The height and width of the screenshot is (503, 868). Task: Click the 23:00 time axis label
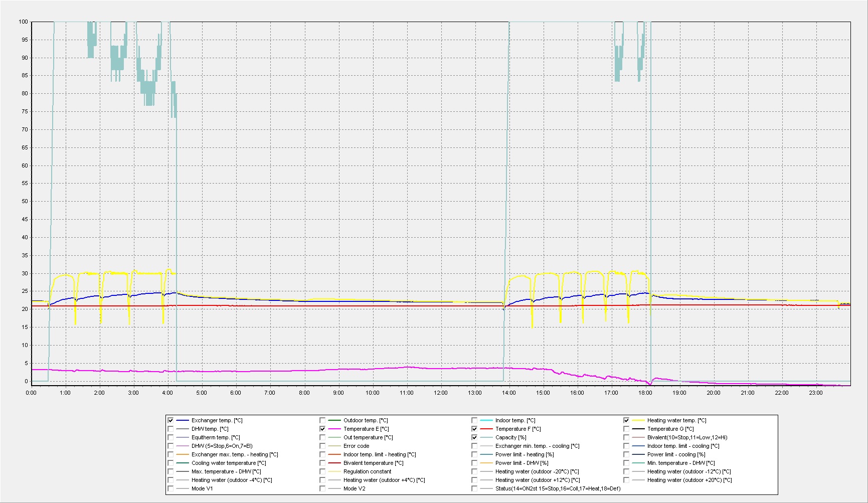(816, 393)
